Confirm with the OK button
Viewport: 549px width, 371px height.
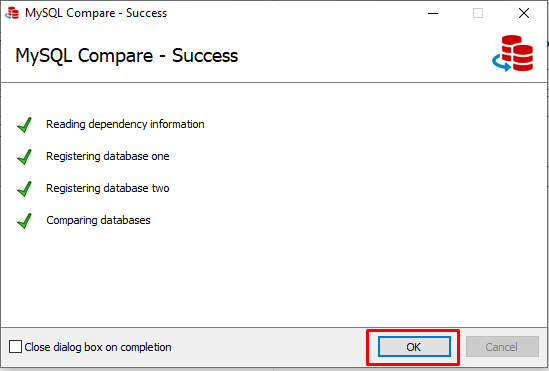tap(414, 347)
